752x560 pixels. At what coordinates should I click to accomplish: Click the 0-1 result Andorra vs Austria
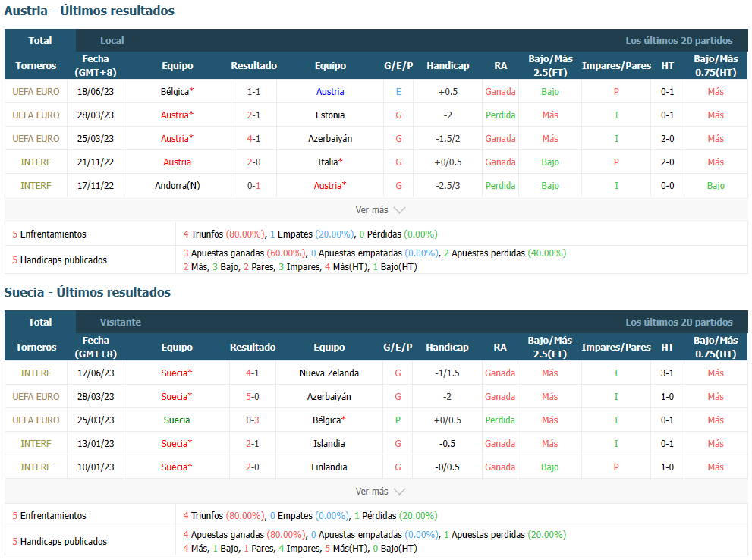click(253, 186)
